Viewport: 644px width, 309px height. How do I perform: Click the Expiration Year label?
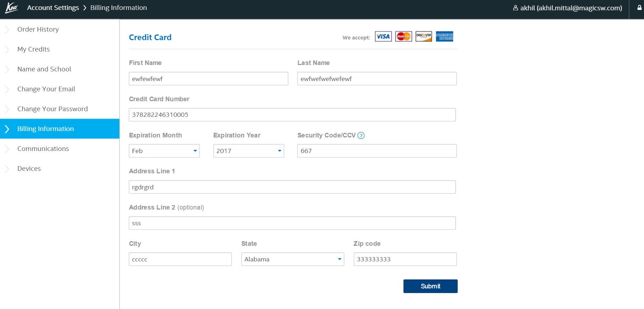pos(237,135)
